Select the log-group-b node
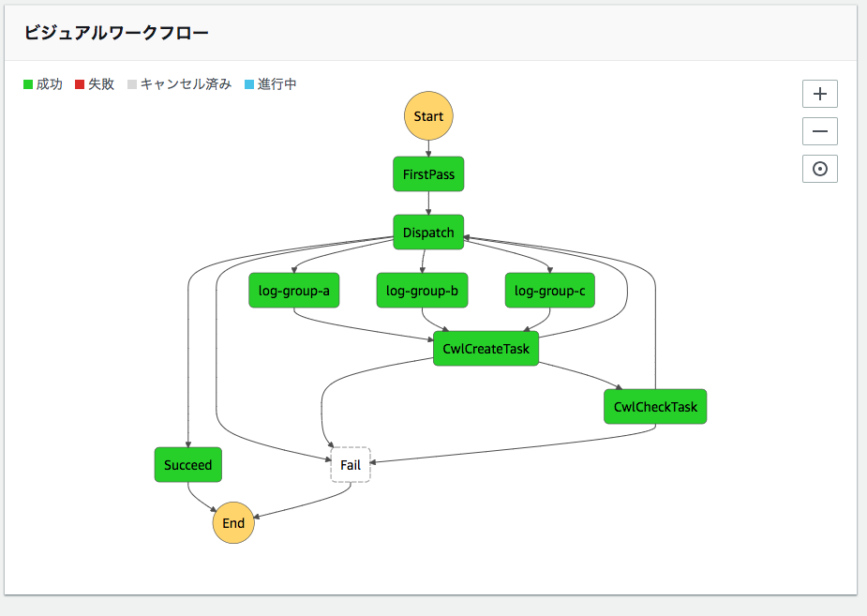This screenshot has width=867, height=616. coord(422,290)
